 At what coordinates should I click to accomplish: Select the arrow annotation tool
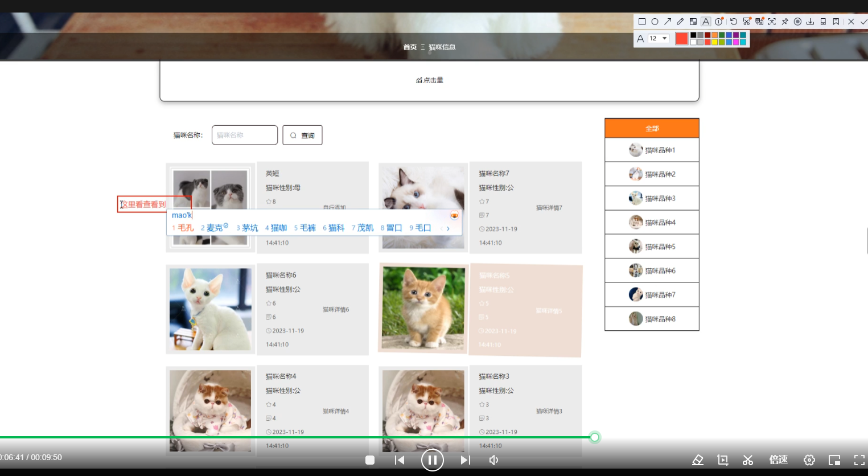click(668, 22)
